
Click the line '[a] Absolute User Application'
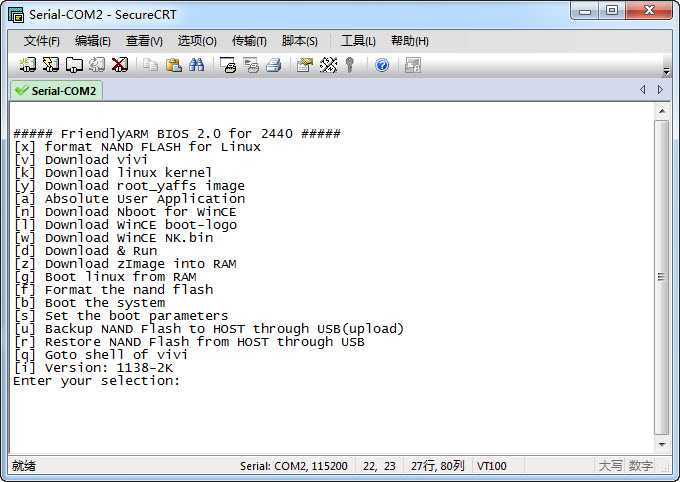[x=129, y=199]
